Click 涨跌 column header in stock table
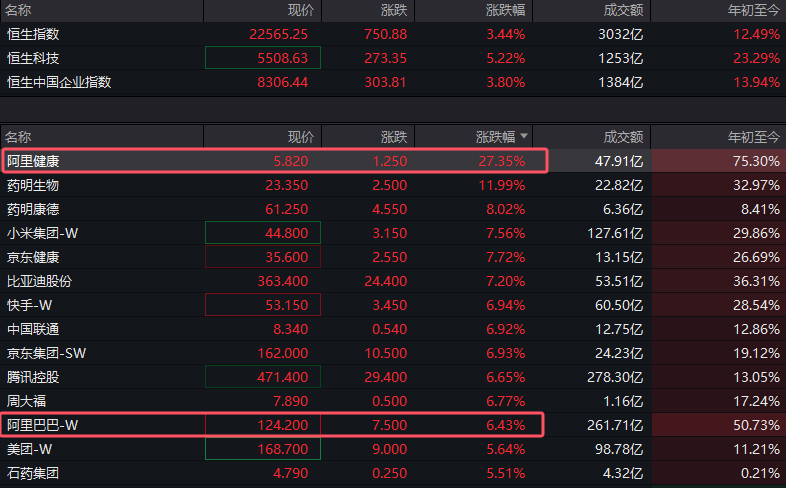The width and height of the screenshot is (786, 488). pos(394,137)
